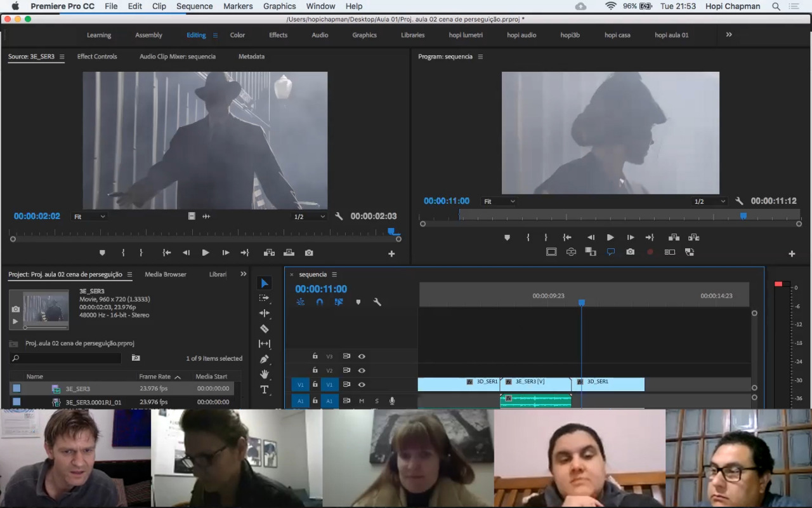Mute the A1 audio track with the M button
This screenshot has width=812, height=508.
click(x=362, y=401)
